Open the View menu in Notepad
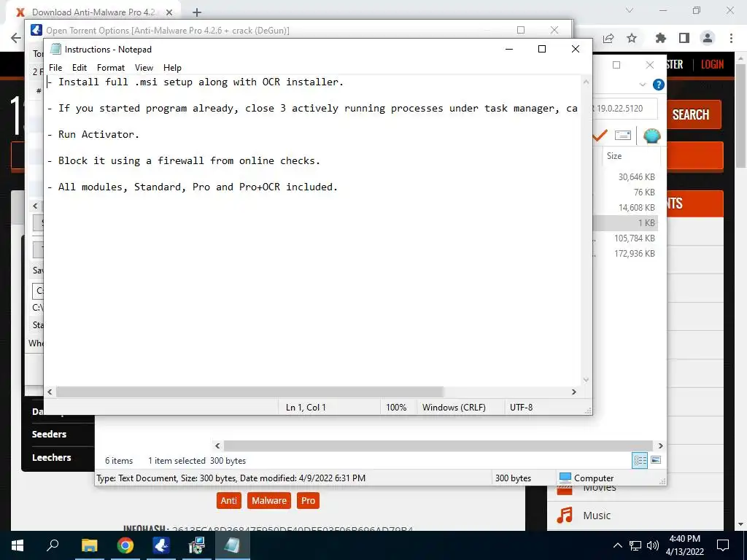This screenshot has width=747, height=560. tap(144, 68)
